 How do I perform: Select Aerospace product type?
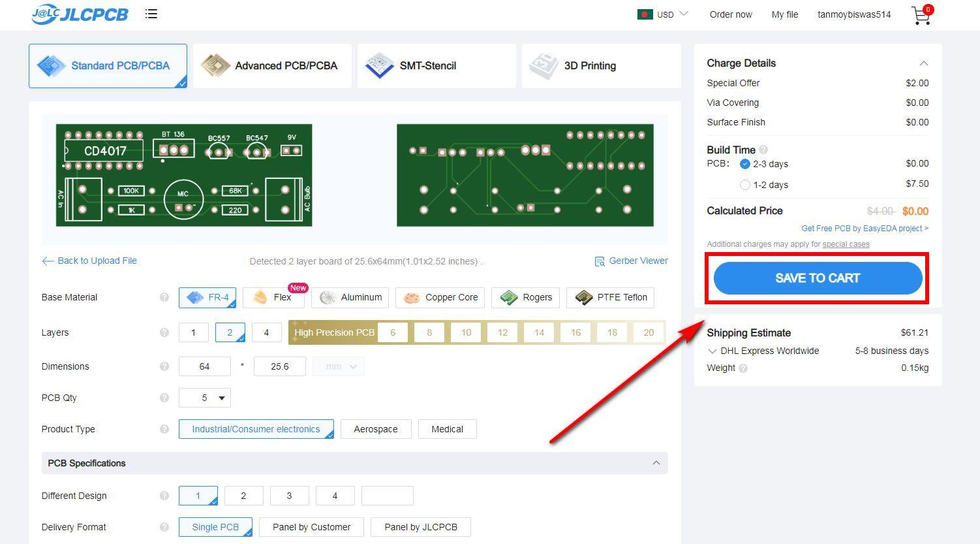[x=376, y=429]
